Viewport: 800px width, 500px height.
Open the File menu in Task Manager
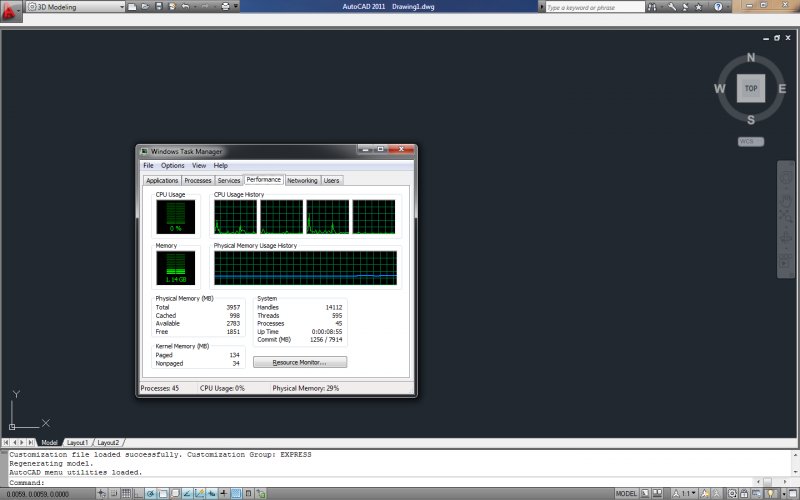(148, 165)
